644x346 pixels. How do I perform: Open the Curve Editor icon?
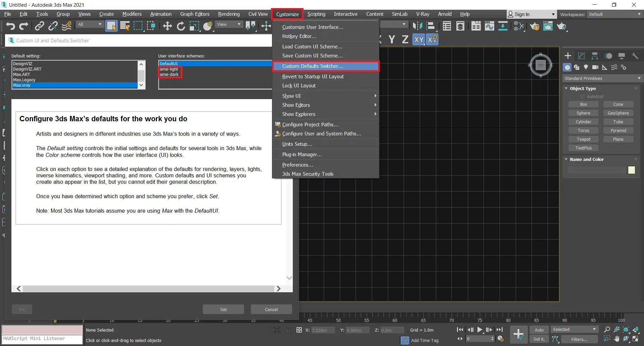click(489, 26)
